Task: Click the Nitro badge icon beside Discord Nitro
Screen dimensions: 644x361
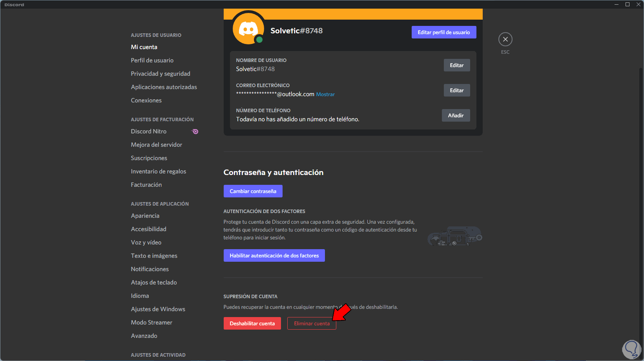Action: point(195,131)
